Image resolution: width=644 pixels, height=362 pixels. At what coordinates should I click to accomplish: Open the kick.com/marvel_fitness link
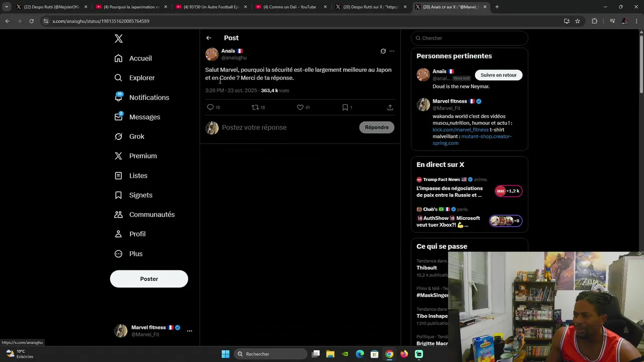(x=460, y=130)
